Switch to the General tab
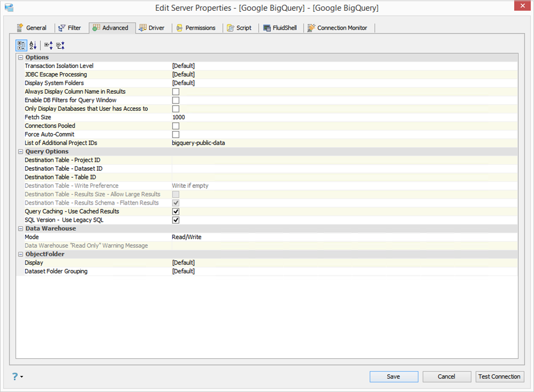The width and height of the screenshot is (534, 392). pyautogui.click(x=32, y=28)
